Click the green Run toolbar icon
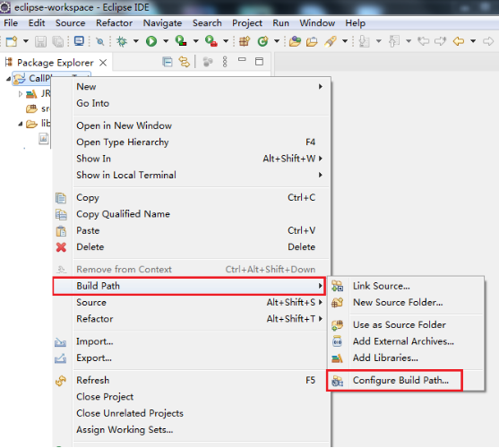This screenshot has height=448, width=499. pyautogui.click(x=151, y=41)
